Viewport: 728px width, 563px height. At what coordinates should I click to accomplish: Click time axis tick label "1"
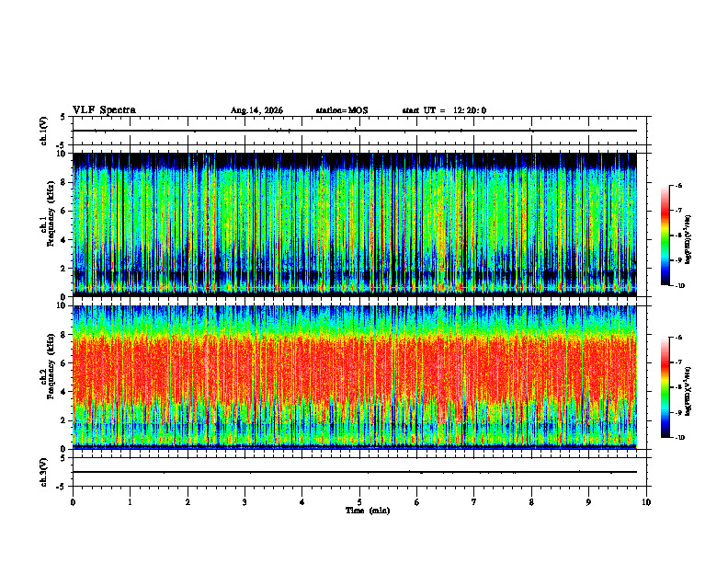(x=130, y=502)
